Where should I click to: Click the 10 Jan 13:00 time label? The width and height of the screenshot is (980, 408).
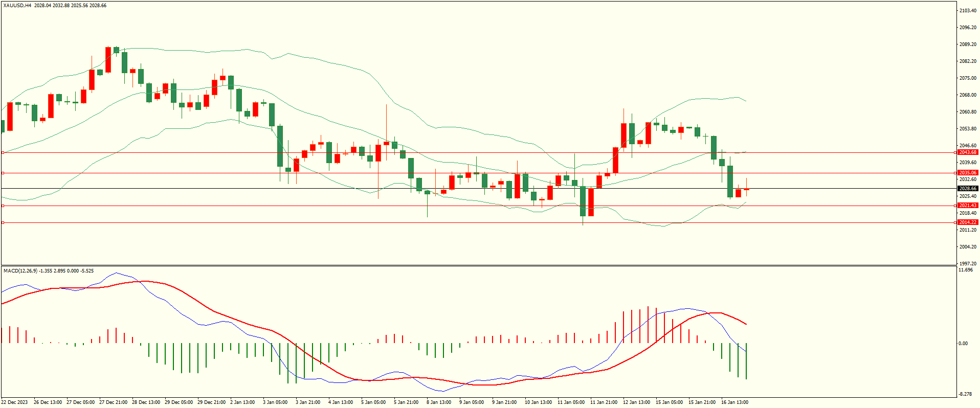click(x=538, y=402)
